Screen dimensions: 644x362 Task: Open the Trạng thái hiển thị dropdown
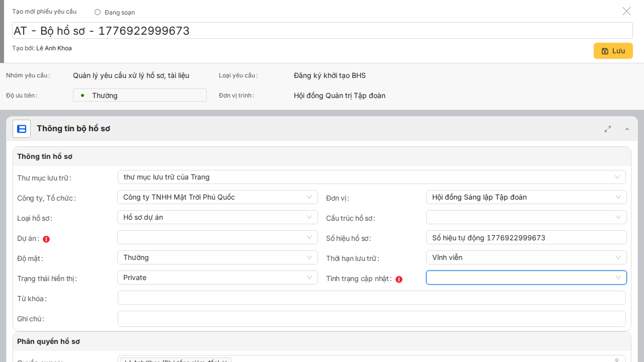point(217,278)
